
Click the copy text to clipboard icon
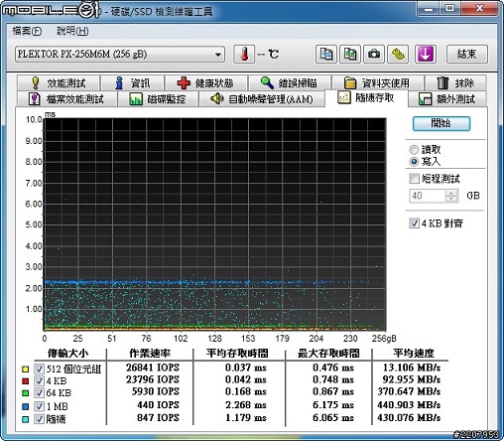(x=326, y=54)
